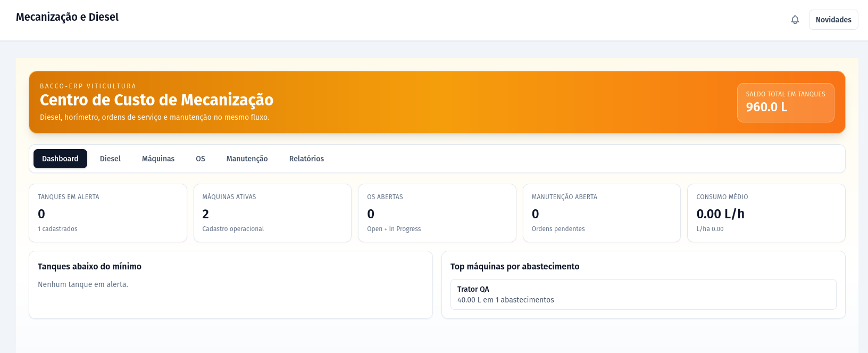Switch to the Diesel tab
868x353 pixels.
(x=110, y=159)
